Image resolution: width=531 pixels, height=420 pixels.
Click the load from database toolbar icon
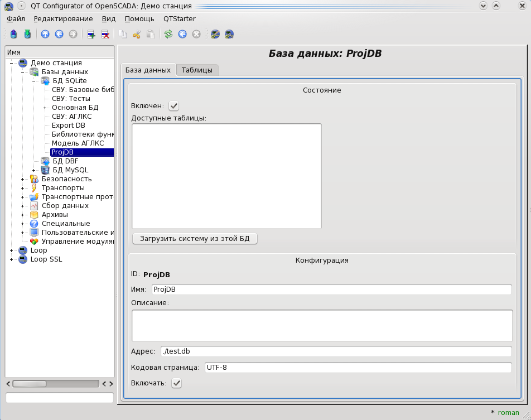tap(14, 34)
